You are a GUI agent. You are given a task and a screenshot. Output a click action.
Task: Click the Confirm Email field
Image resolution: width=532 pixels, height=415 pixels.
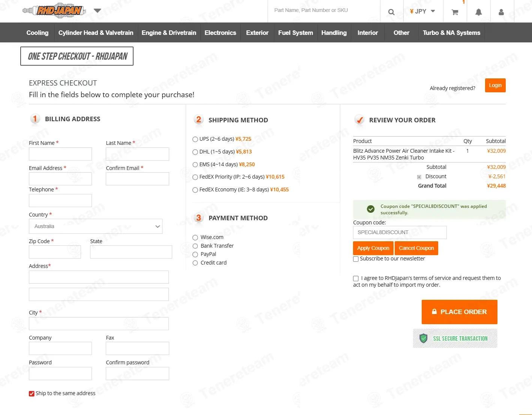(137, 179)
